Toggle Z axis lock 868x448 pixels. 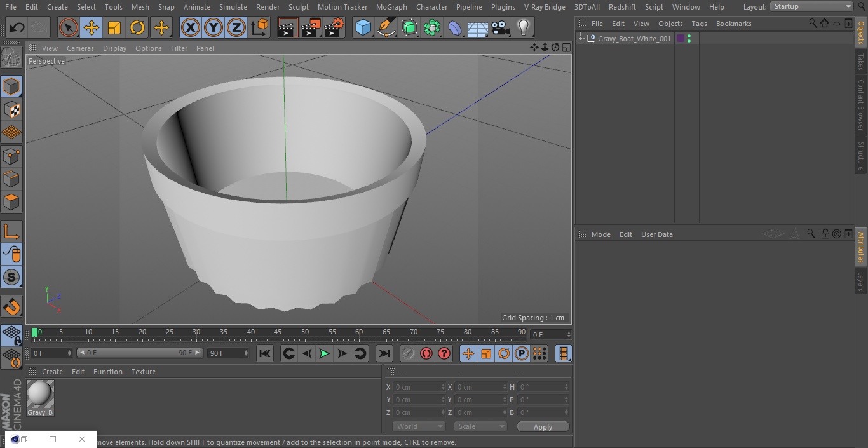click(236, 27)
